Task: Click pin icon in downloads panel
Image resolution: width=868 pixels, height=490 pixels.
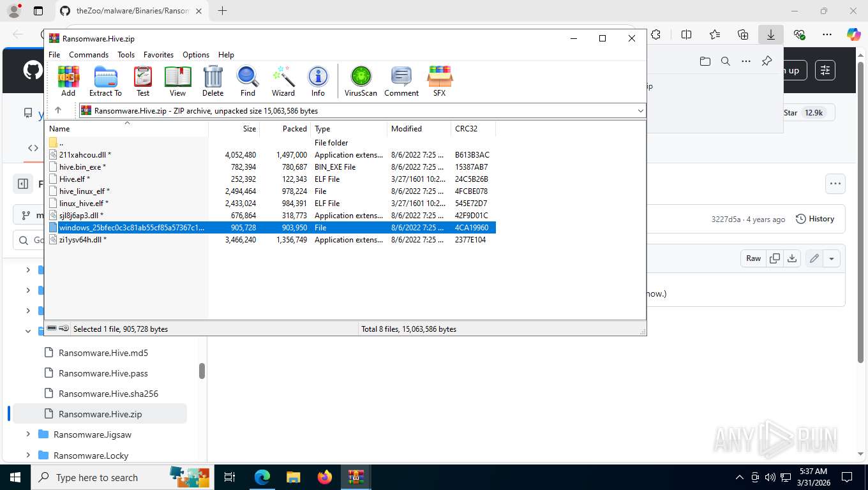Action: pos(767,61)
